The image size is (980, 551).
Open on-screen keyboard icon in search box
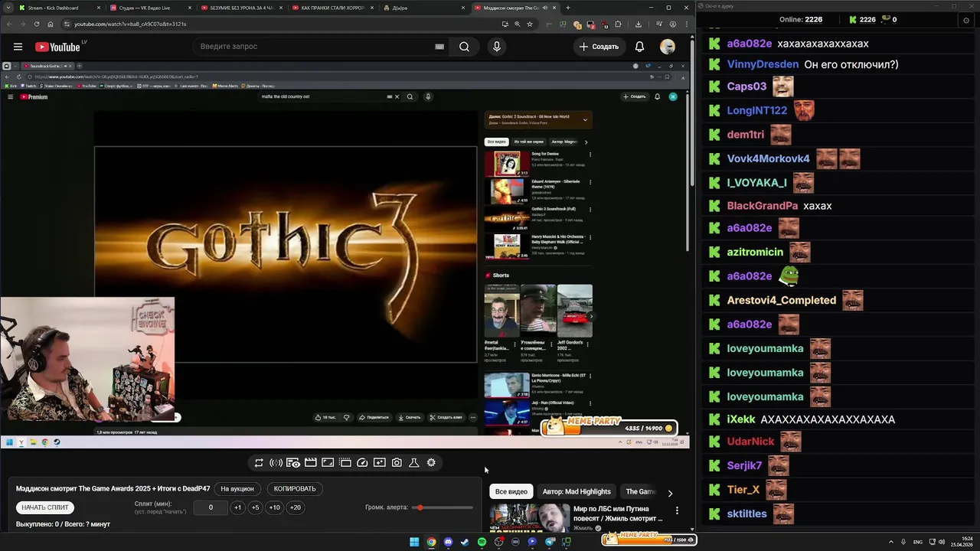pyautogui.click(x=439, y=47)
